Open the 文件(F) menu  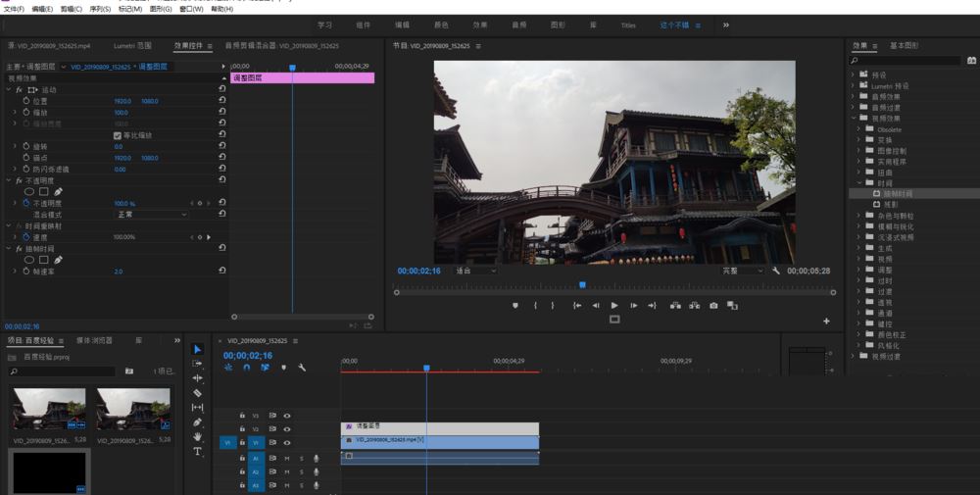tap(14, 9)
